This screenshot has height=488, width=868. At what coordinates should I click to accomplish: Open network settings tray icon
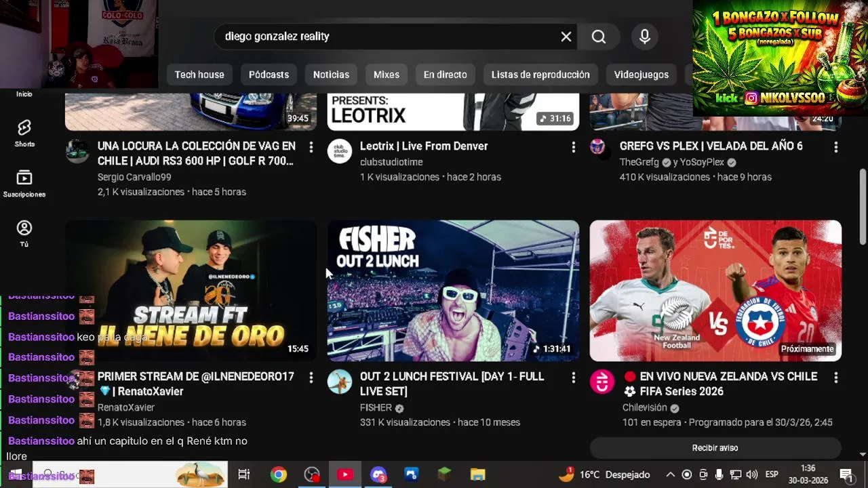click(x=736, y=474)
